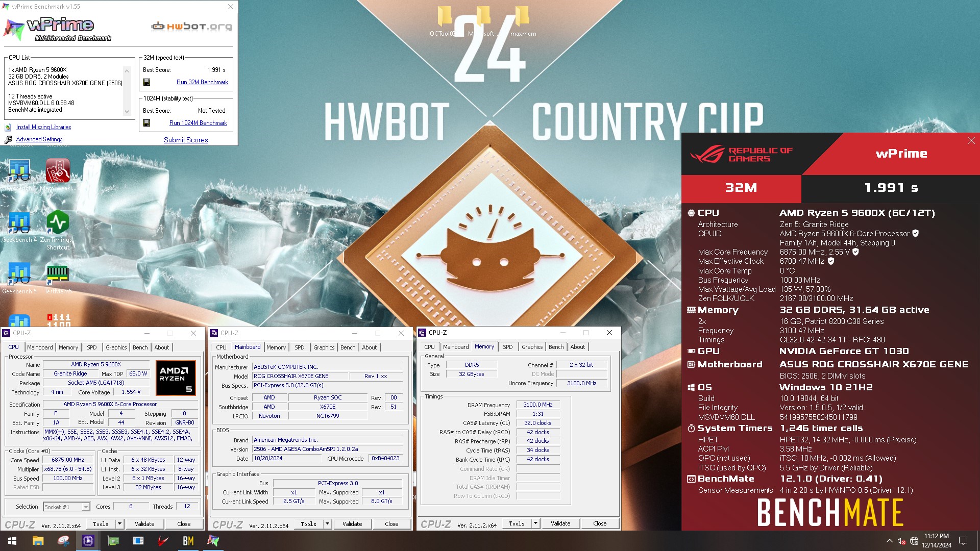Click the wrench icon beside Advanced Settings

click(8, 139)
